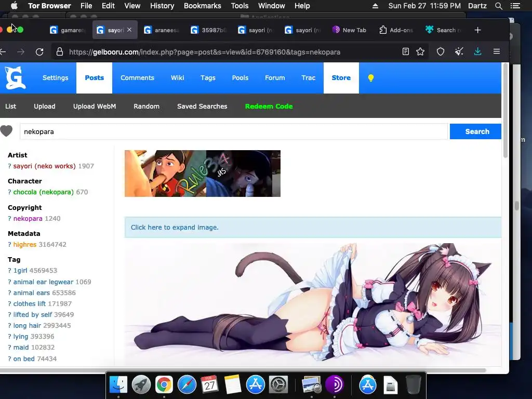Open the downloads arrow icon
The width and height of the screenshot is (532, 399).
[478, 51]
